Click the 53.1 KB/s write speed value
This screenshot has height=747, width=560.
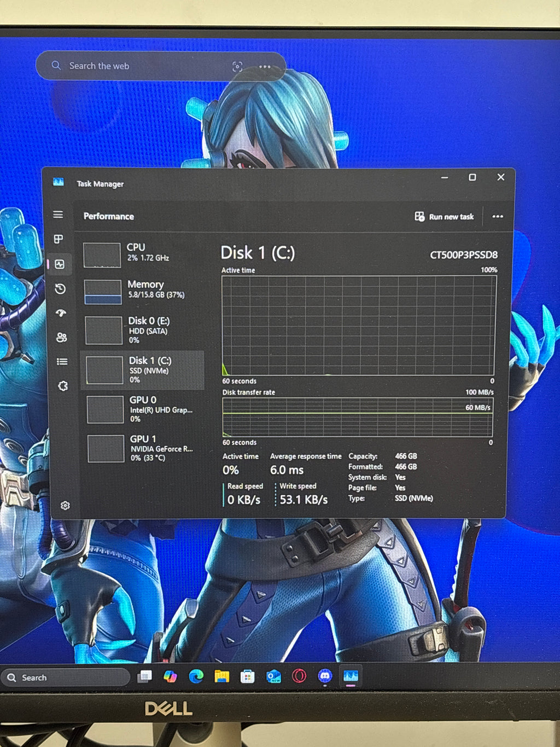click(x=304, y=500)
